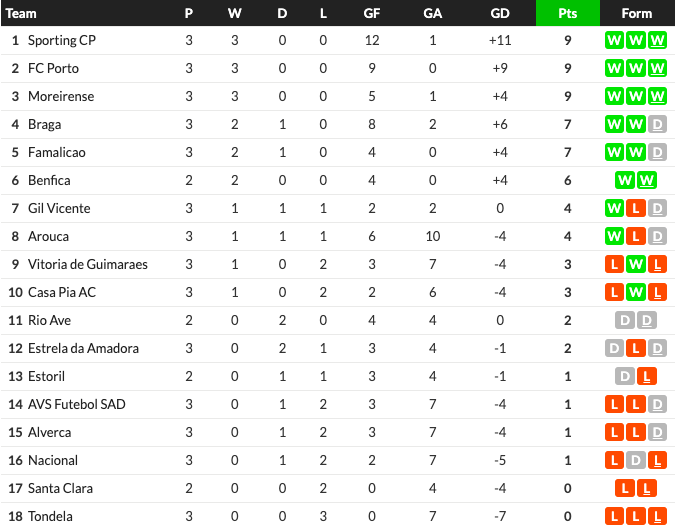Screen dimensions: 676x530
Task: Click the Form column header
Action: click(x=636, y=13)
